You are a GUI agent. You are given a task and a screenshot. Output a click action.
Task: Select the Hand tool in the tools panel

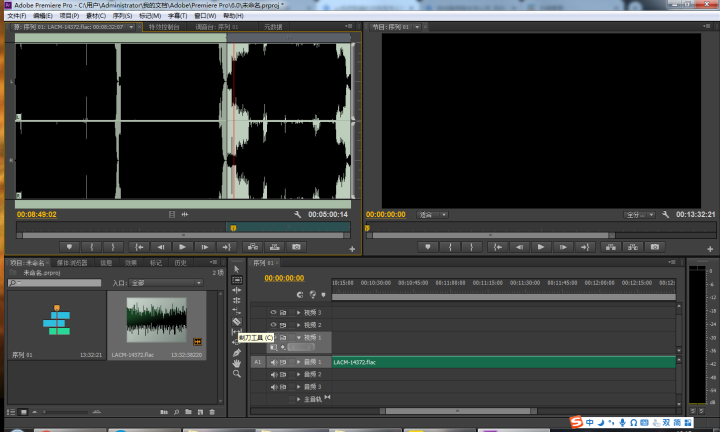pyautogui.click(x=236, y=363)
